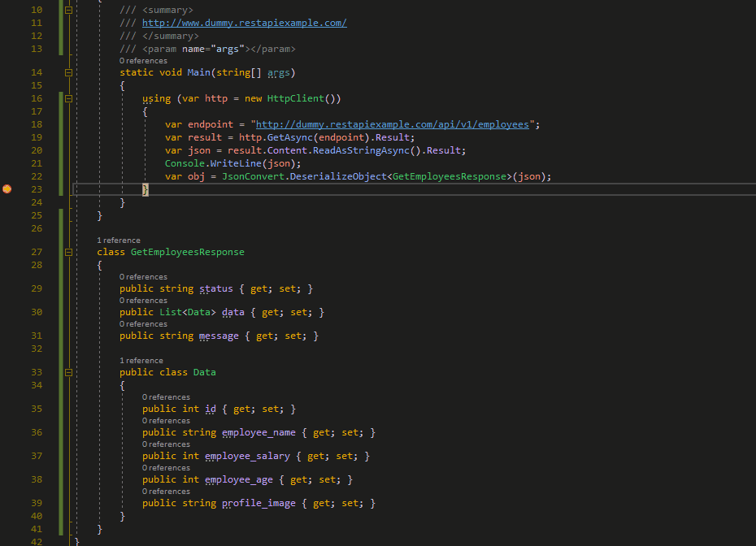Click the employee_salary property name
756x546 pixels.
coord(247,456)
